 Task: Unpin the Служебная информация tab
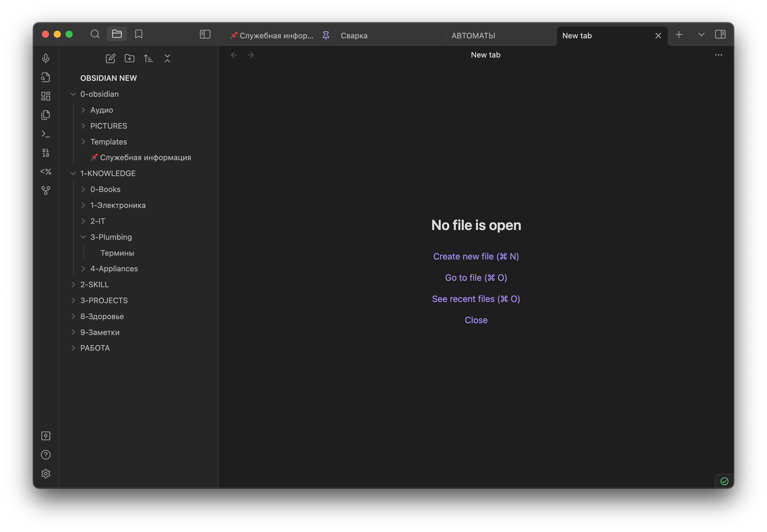click(326, 35)
